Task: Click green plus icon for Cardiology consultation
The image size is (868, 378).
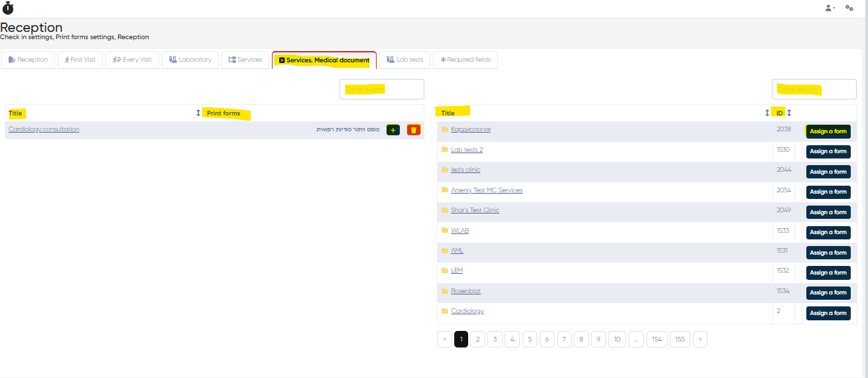Action: pyautogui.click(x=393, y=130)
